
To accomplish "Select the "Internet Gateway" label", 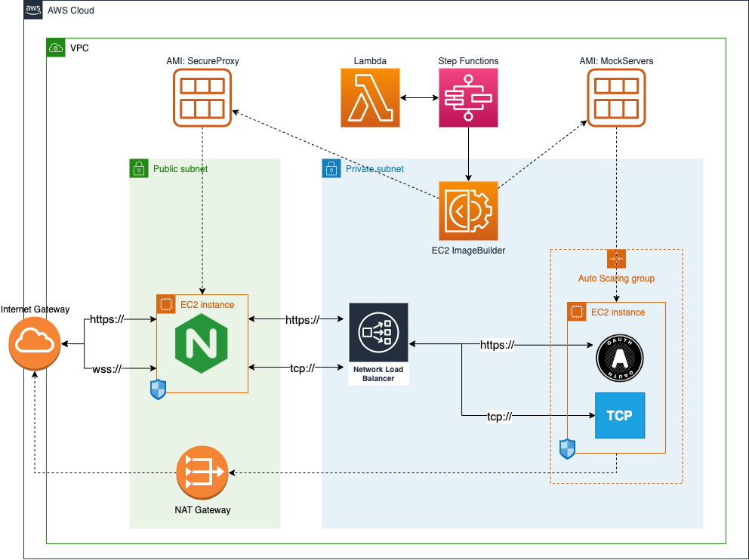I will click(35, 309).
